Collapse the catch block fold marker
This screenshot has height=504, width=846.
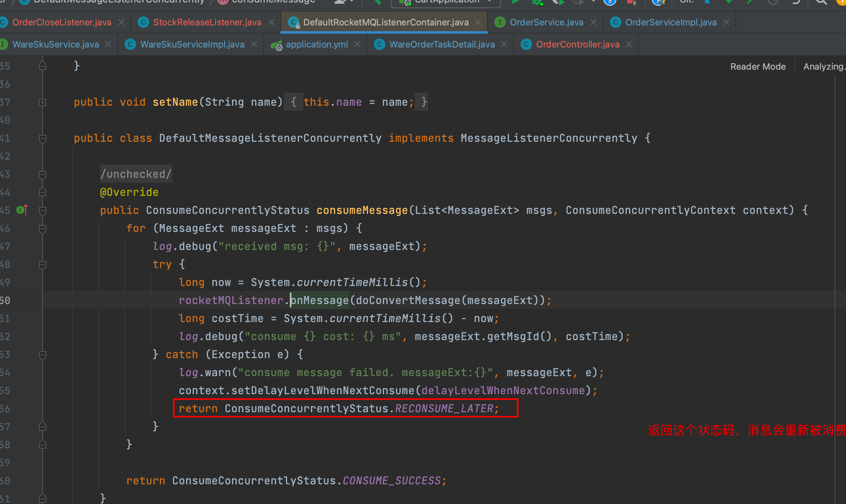click(43, 354)
